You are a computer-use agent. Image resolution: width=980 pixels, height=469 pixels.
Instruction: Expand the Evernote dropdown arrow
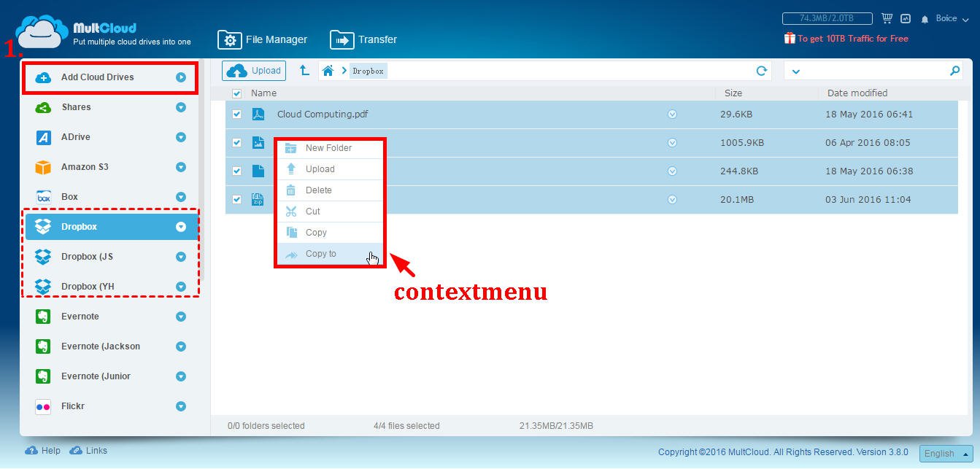181,317
